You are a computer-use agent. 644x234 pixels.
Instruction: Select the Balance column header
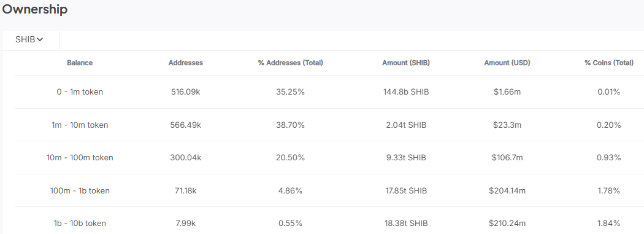coord(80,63)
